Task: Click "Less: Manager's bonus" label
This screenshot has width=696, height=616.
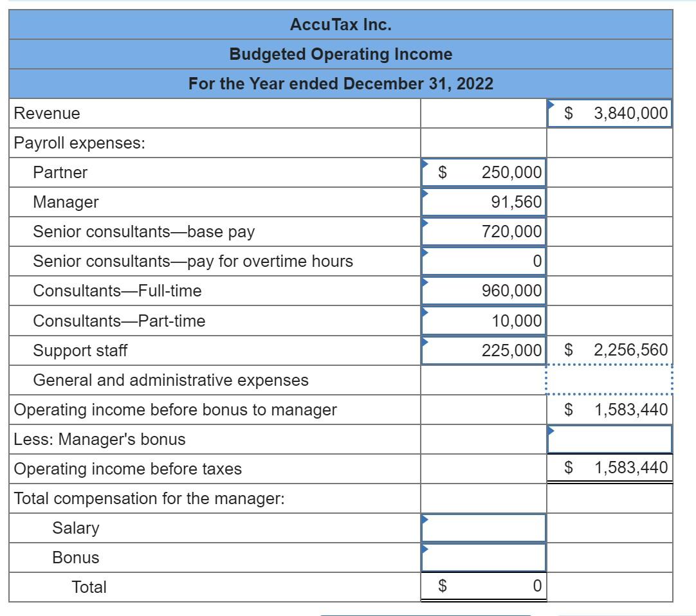Action: (x=100, y=439)
